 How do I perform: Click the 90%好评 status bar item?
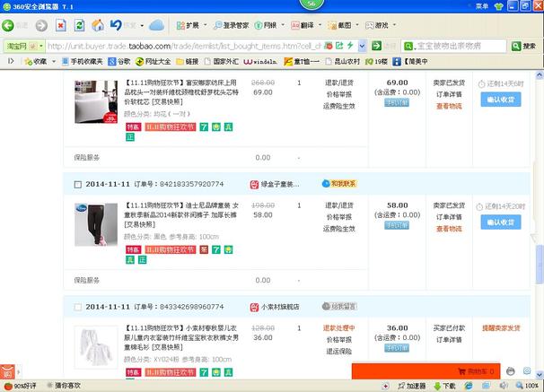point(20,386)
